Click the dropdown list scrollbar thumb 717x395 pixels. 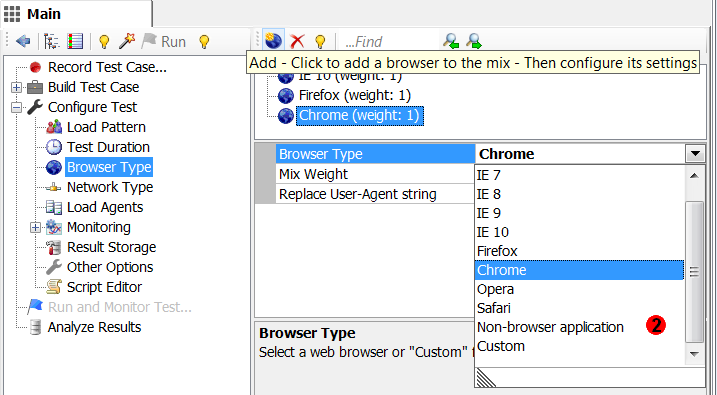(695, 272)
